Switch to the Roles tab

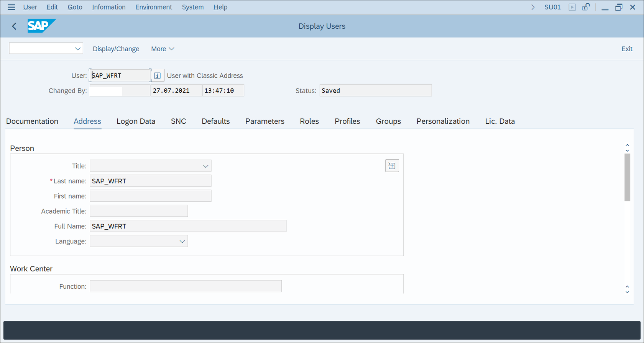tap(309, 121)
